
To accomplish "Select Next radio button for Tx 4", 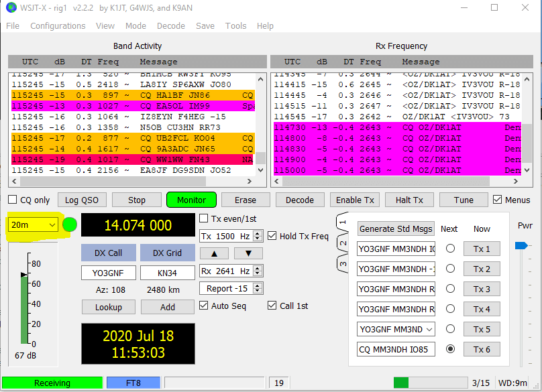I will 450,309.
